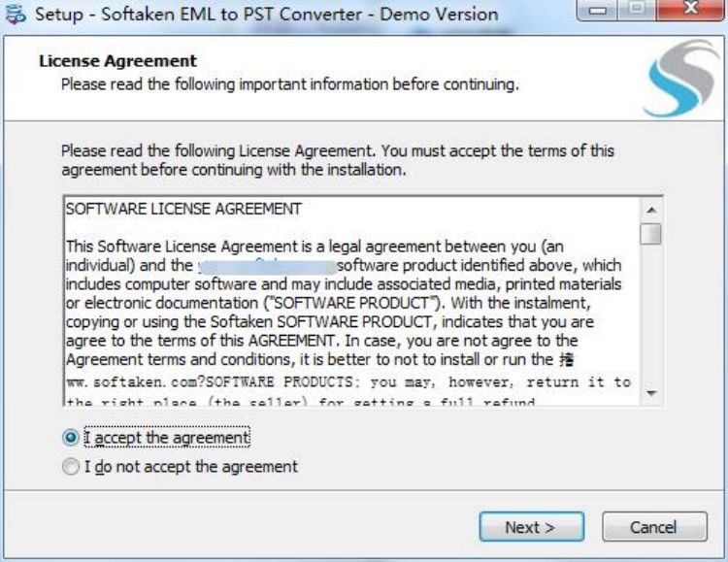Click the "SOFTWARE LICENSE AGREEMENT" title line
This screenshot has height=562, width=728.
[x=183, y=209]
